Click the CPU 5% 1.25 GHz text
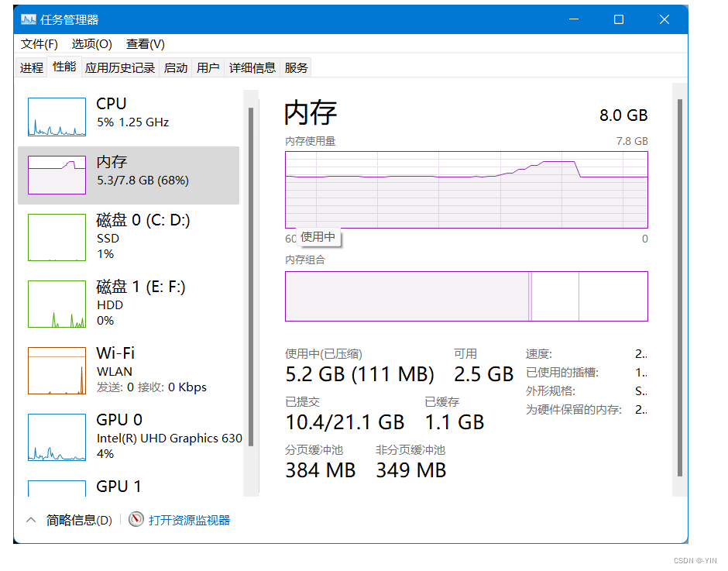The image size is (728, 571). [x=132, y=122]
